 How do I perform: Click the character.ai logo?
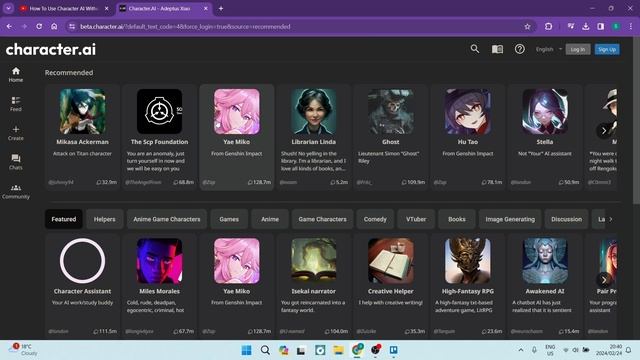tap(51, 49)
